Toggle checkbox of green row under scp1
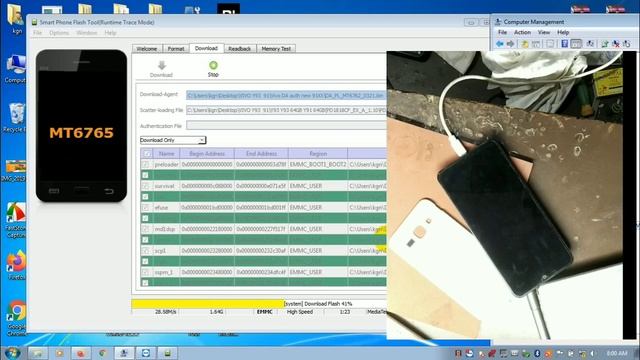This screenshot has height=360, width=640. [145, 261]
